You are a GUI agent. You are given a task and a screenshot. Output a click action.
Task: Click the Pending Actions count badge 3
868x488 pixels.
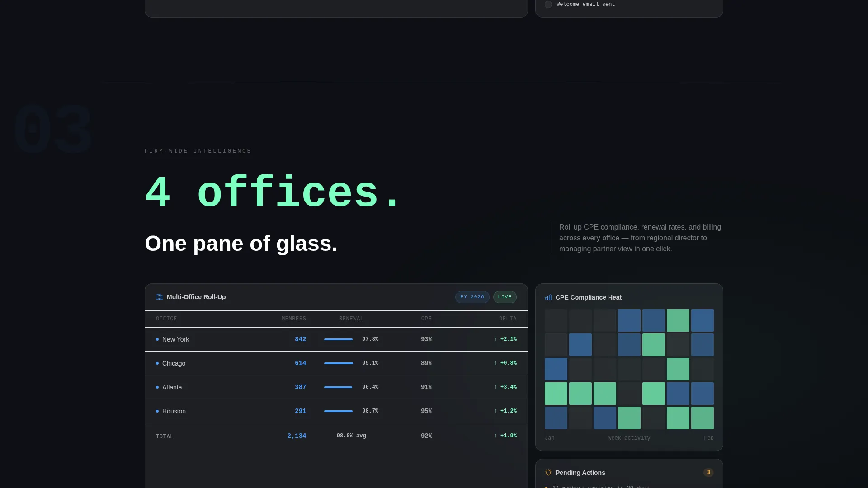[708, 473]
